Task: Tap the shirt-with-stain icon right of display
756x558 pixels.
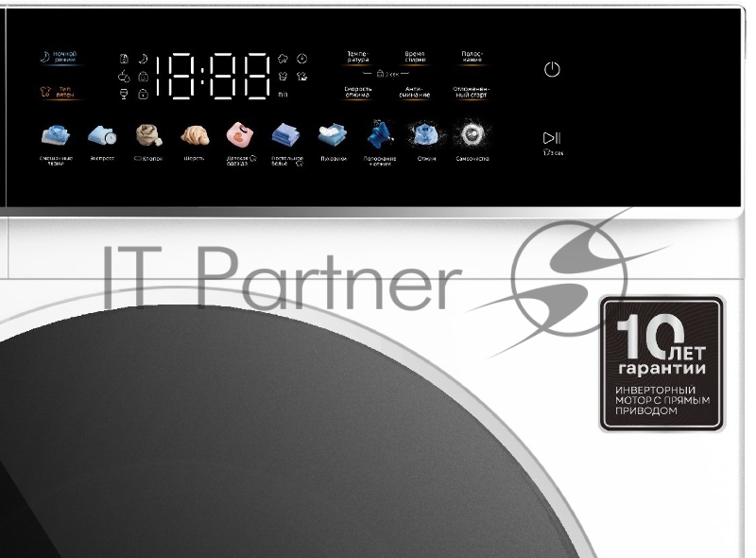Action: coord(301,77)
